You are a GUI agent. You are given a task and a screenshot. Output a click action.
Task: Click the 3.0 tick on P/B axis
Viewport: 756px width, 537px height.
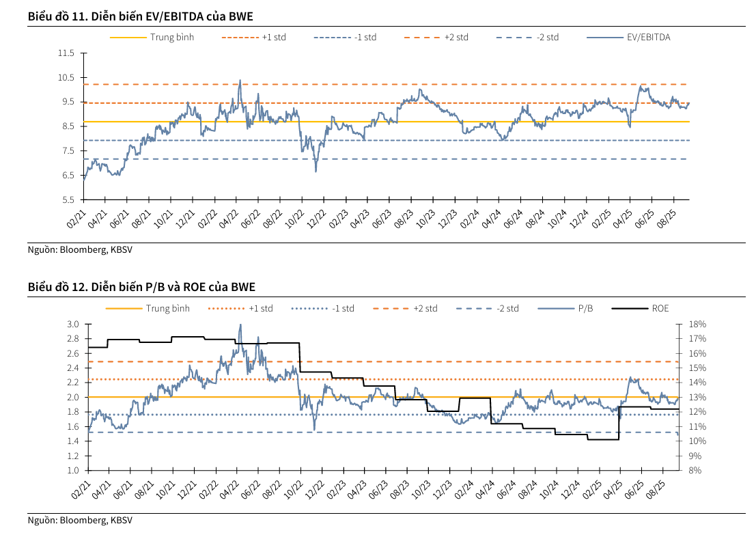[x=73, y=324]
